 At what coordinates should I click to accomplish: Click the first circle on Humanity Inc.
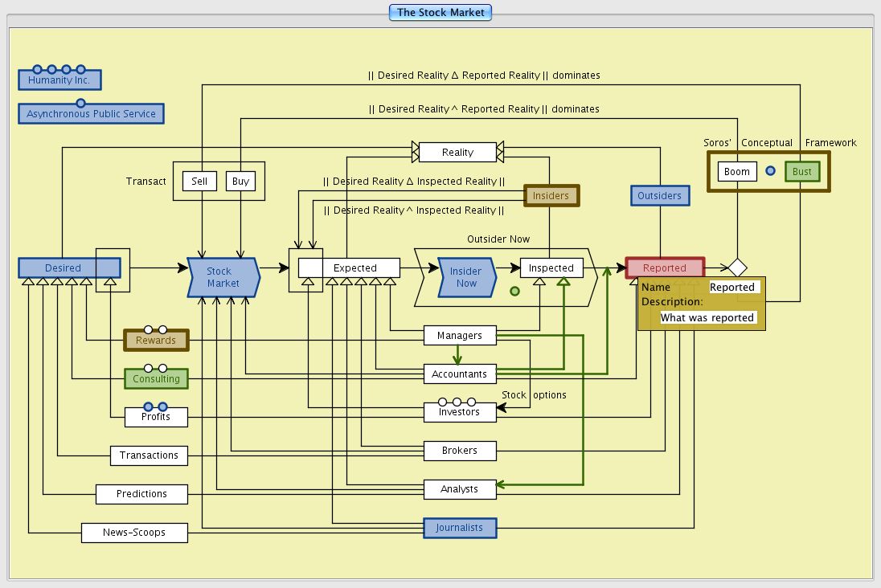[x=37, y=70]
